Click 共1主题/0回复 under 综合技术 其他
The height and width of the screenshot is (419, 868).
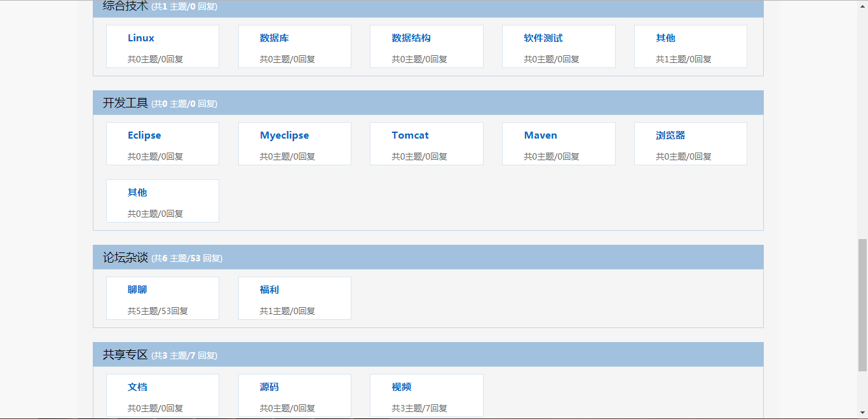pyautogui.click(x=684, y=59)
